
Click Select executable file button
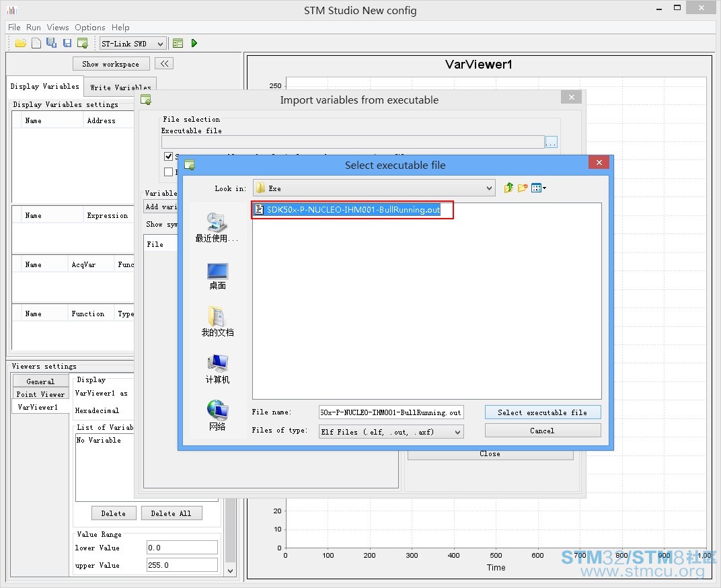[x=543, y=412]
